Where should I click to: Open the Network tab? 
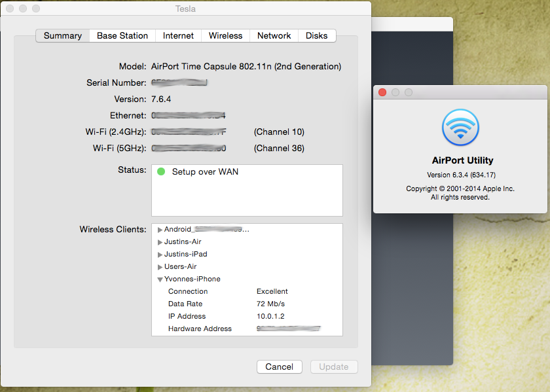point(274,36)
